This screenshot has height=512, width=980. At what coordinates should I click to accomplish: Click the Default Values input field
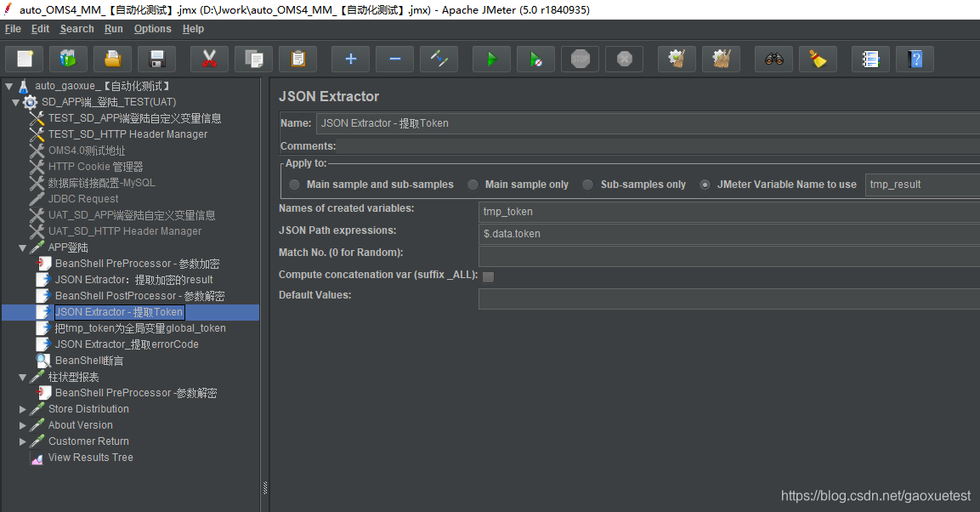[729, 299]
